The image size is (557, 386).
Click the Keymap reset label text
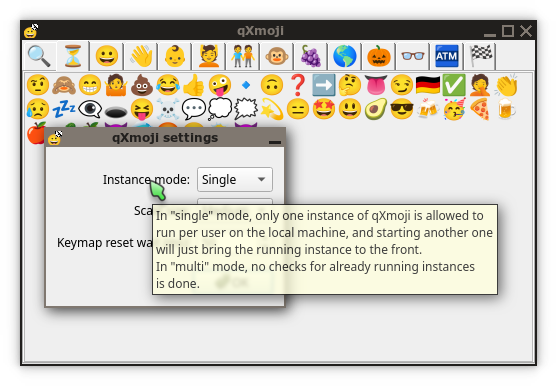coord(105,243)
